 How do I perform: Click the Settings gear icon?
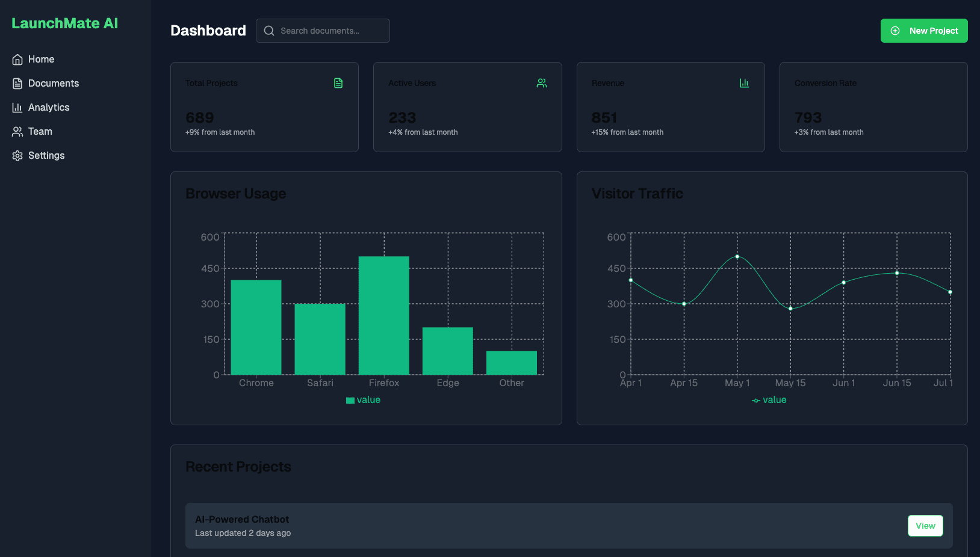click(17, 156)
